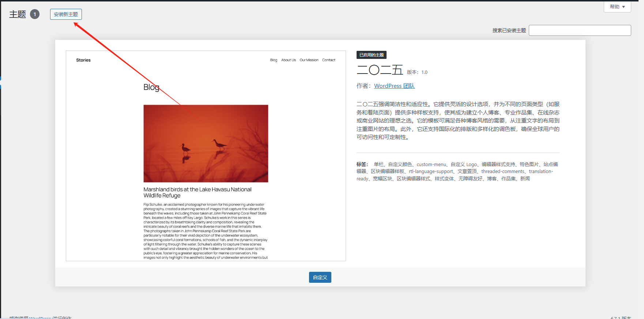Click the 安装新主题 button
Screen dimensions: 644x319
point(66,14)
